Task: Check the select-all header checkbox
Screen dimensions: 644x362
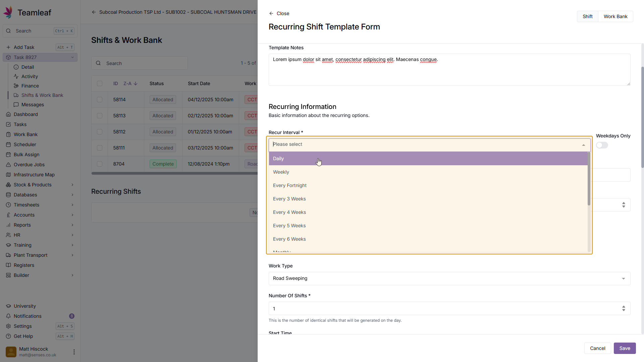Action: click(x=100, y=83)
